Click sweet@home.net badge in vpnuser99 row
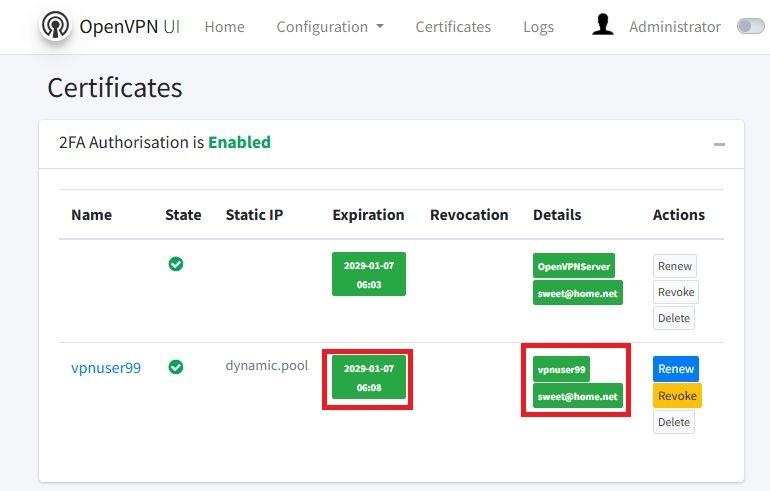Viewport: 770px width, 491px height. pos(578,396)
